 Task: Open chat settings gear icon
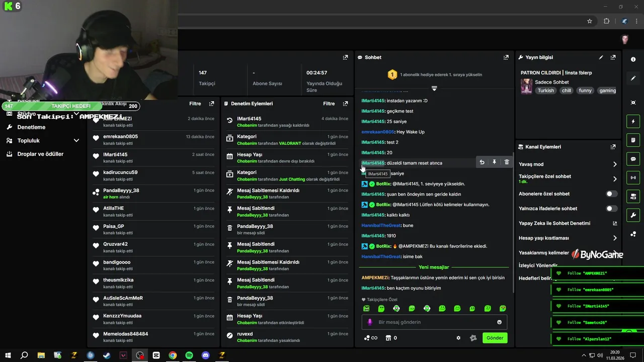(x=458, y=338)
